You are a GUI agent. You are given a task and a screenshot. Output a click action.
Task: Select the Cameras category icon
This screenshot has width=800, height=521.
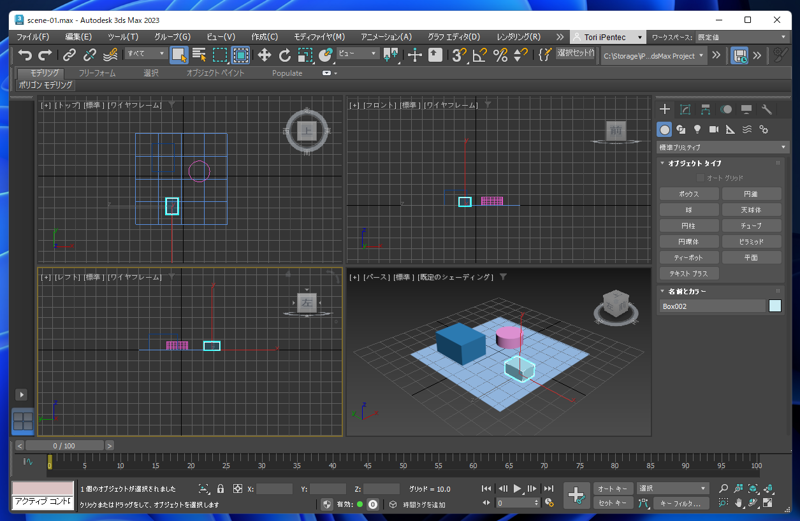714,130
